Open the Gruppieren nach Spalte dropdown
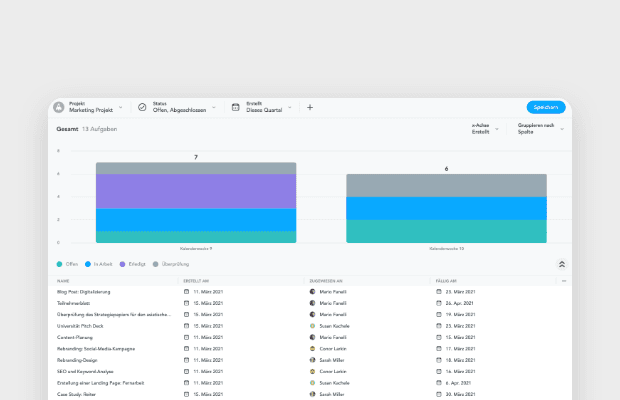Image resolution: width=620 pixels, height=400 pixels. coord(540,129)
